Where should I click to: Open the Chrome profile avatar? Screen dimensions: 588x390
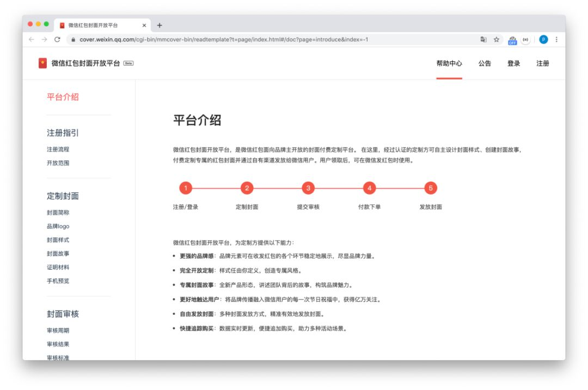tap(543, 39)
